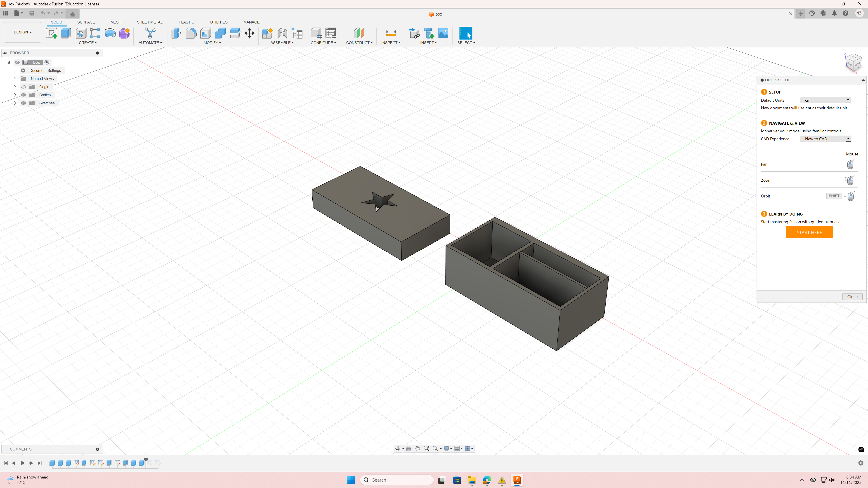Switch to the SHEET METAL tab
The height and width of the screenshot is (488, 868).
149,22
